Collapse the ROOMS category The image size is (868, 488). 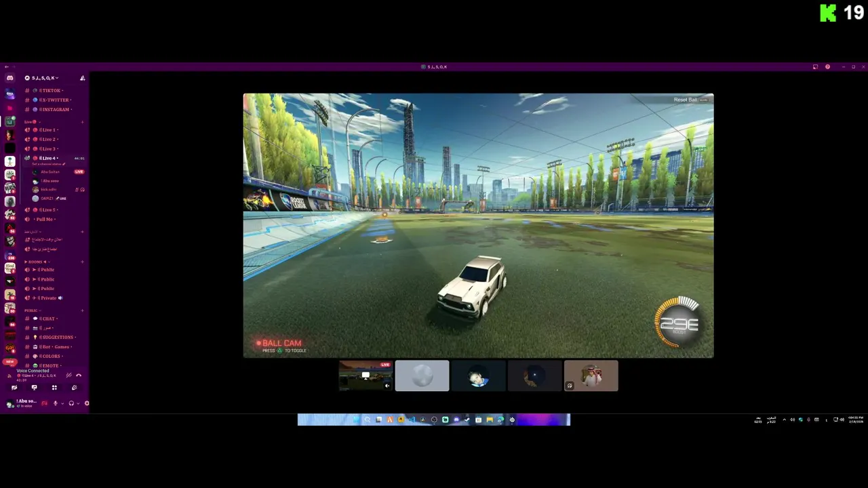tap(37, 262)
